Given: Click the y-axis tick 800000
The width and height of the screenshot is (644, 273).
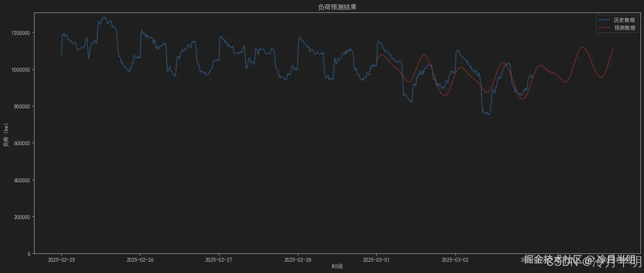Looking at the screenshot, I should click(x=22, y=106).
